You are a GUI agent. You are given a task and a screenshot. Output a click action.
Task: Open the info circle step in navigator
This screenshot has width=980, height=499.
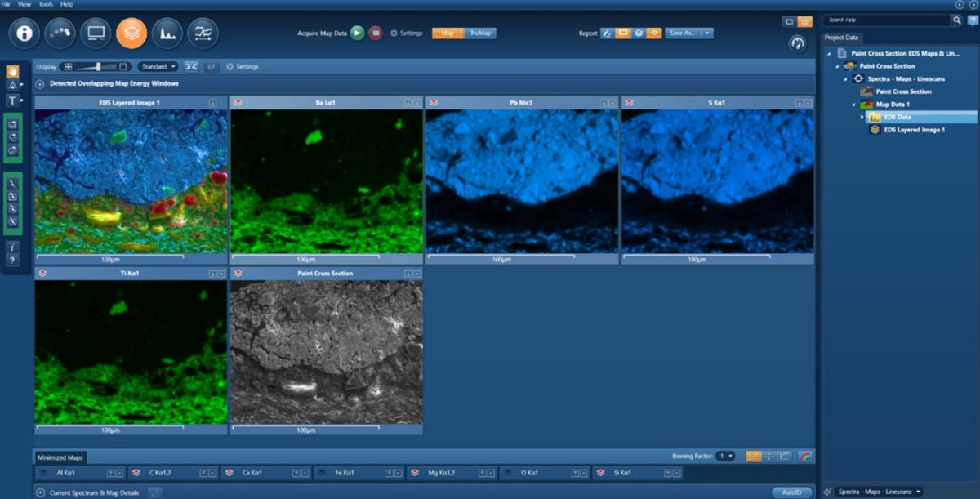24,33
